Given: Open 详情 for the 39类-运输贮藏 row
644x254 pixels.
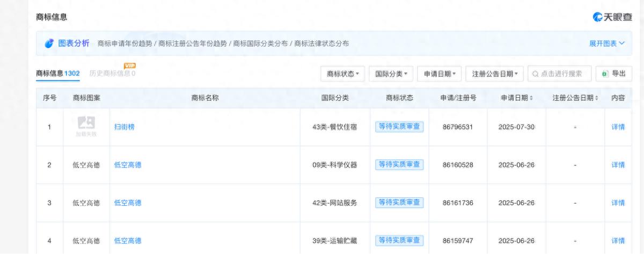Looking at the screenshot, I should click(x=618, y=241).
